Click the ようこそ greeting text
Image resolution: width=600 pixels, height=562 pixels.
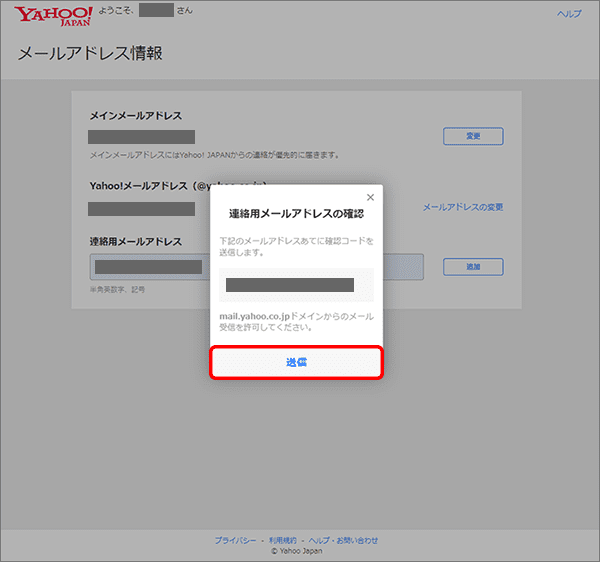pos(116,11)
